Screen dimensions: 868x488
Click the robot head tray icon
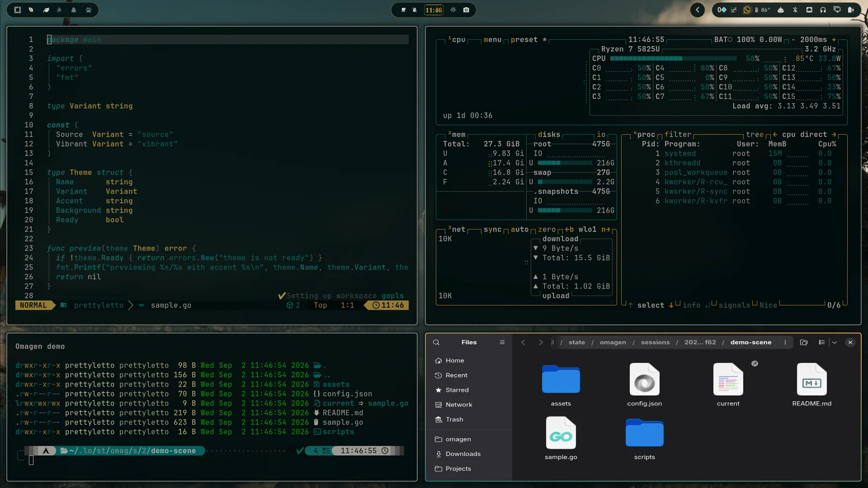781,10
